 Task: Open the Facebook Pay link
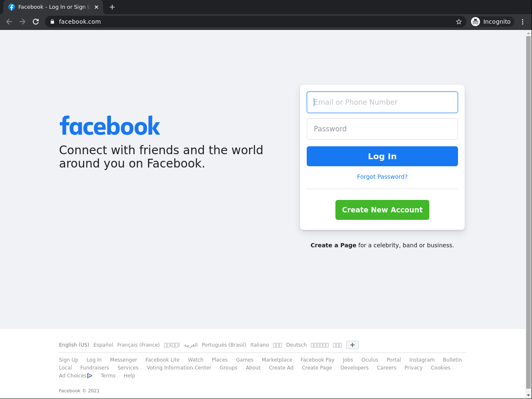click(x=318, y=360)
